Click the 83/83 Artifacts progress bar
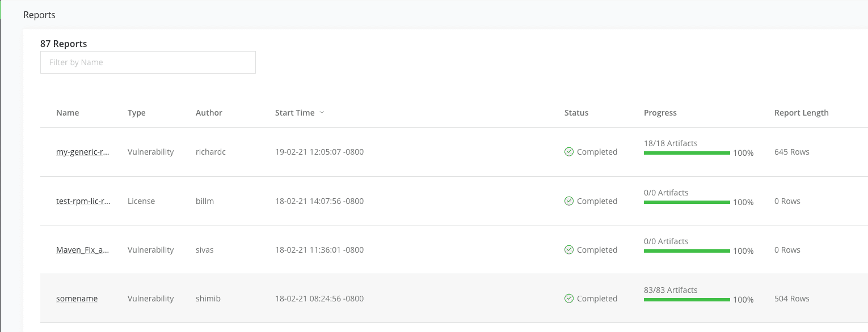 point(686,300)
